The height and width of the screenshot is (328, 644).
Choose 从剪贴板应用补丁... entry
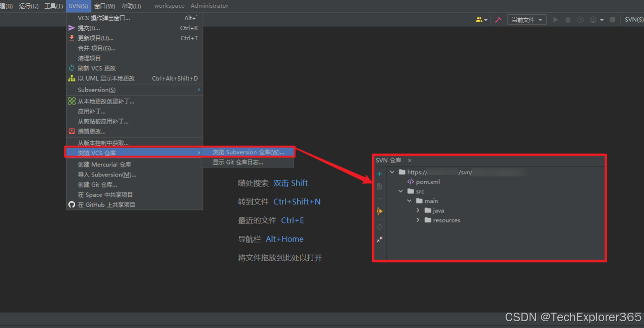134,122
